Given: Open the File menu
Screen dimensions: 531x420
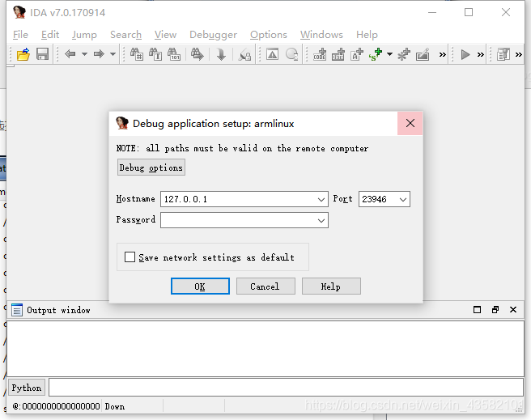Looking at the screenshot, I should click(x=21, y=35).
